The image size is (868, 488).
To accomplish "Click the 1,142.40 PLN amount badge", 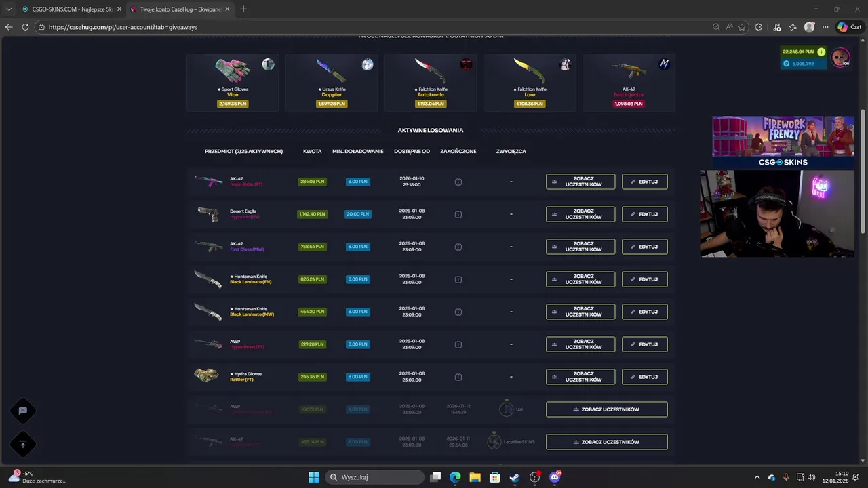I will (x=312, y=214).
